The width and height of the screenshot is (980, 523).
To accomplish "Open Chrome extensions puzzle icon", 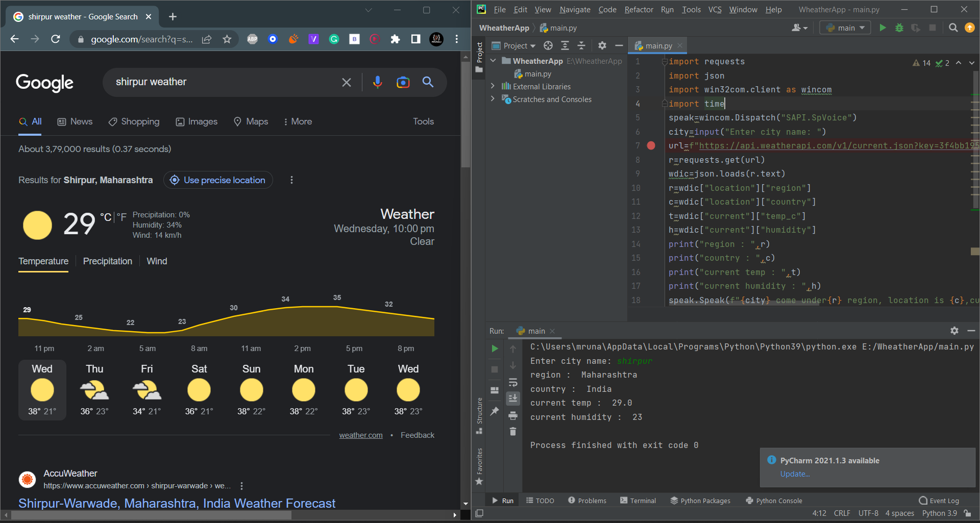I will (x=395, y=39).
